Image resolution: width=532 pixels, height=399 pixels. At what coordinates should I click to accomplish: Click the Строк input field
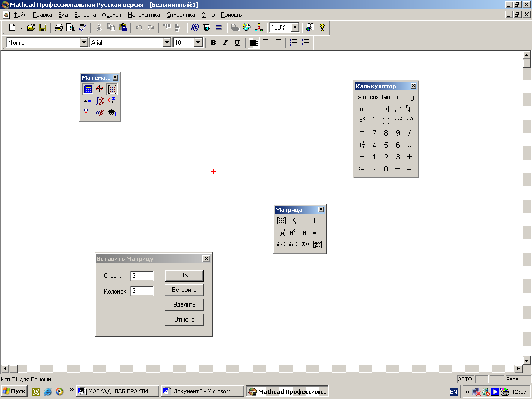(142, 276)
